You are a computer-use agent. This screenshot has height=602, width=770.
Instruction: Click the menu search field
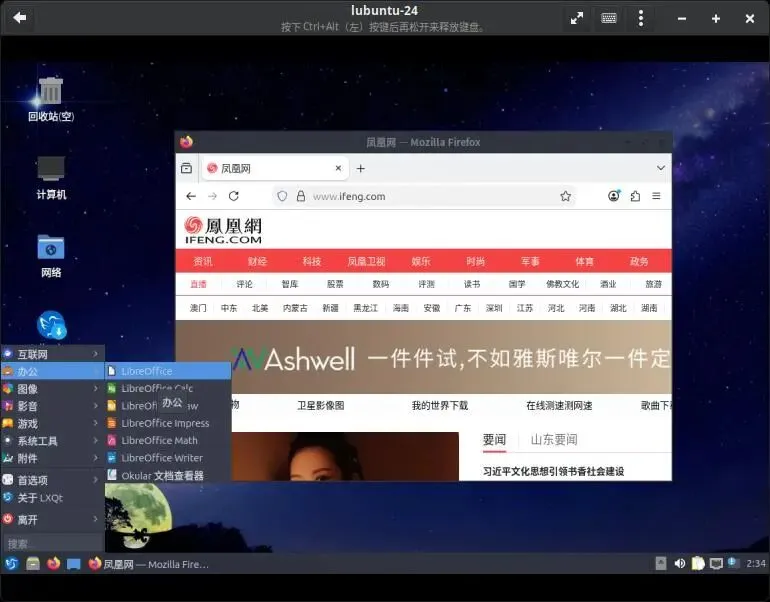click(53, 544)
